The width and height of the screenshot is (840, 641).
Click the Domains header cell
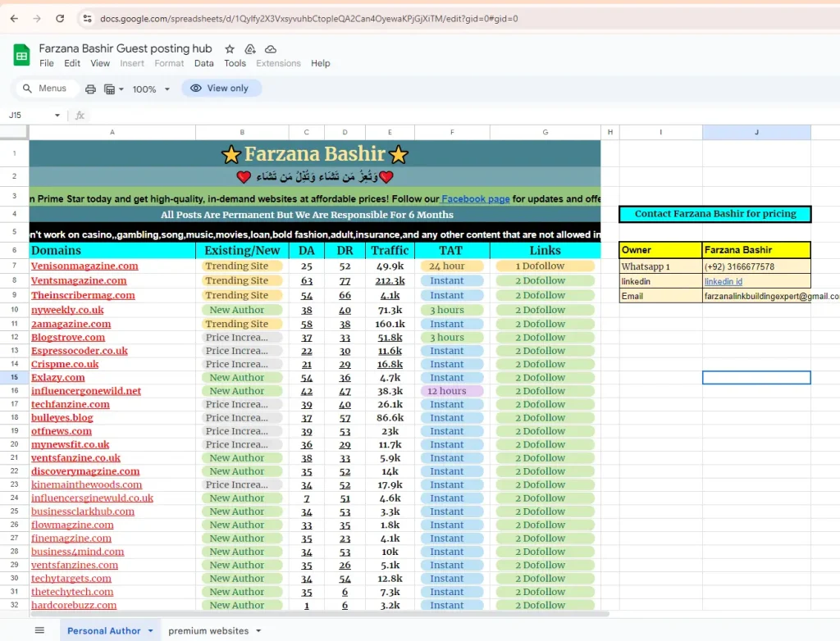112,251
